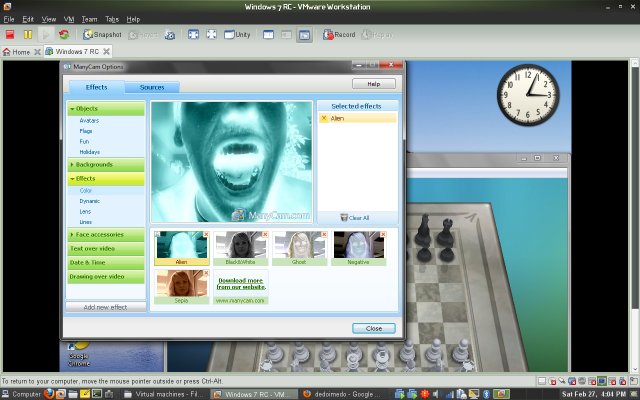This screenshot has height=400, width=640.
Task: Click the Help button in ManyCam
Action: click(x=374, y=84)
